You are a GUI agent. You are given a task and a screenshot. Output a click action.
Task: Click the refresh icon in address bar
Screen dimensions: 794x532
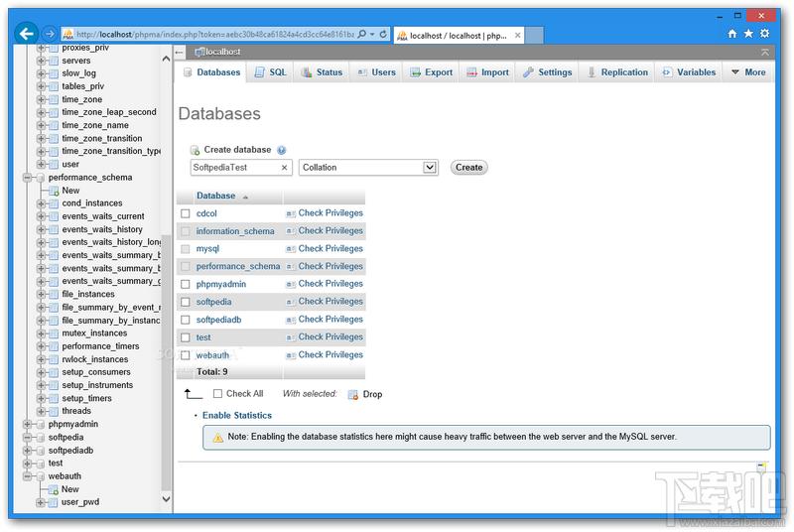(383, 34)
